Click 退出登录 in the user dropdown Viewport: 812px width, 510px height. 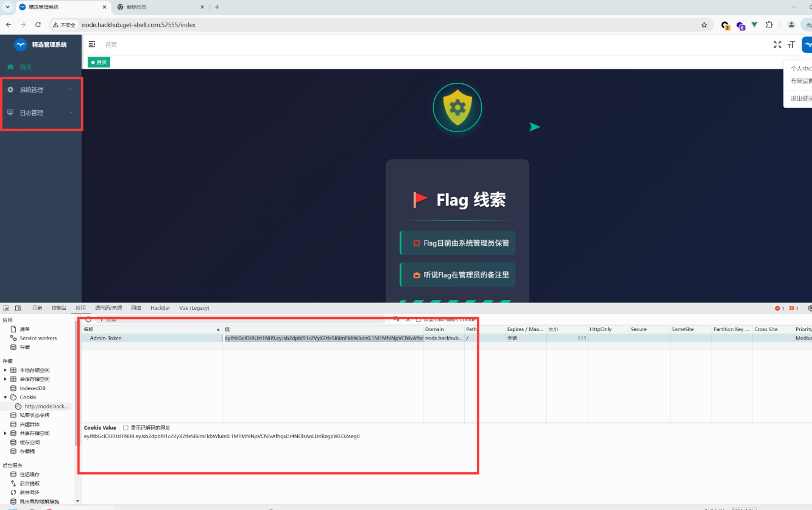click(x=801, y=99)
